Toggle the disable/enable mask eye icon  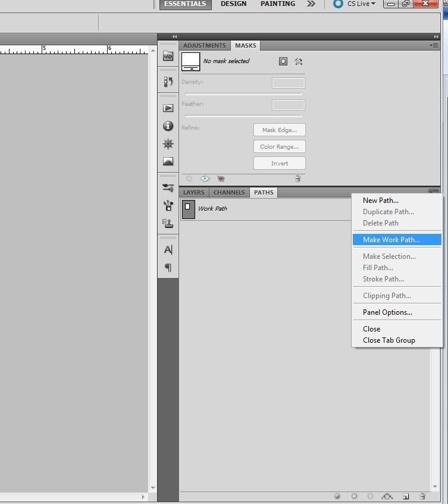point(221,179)
